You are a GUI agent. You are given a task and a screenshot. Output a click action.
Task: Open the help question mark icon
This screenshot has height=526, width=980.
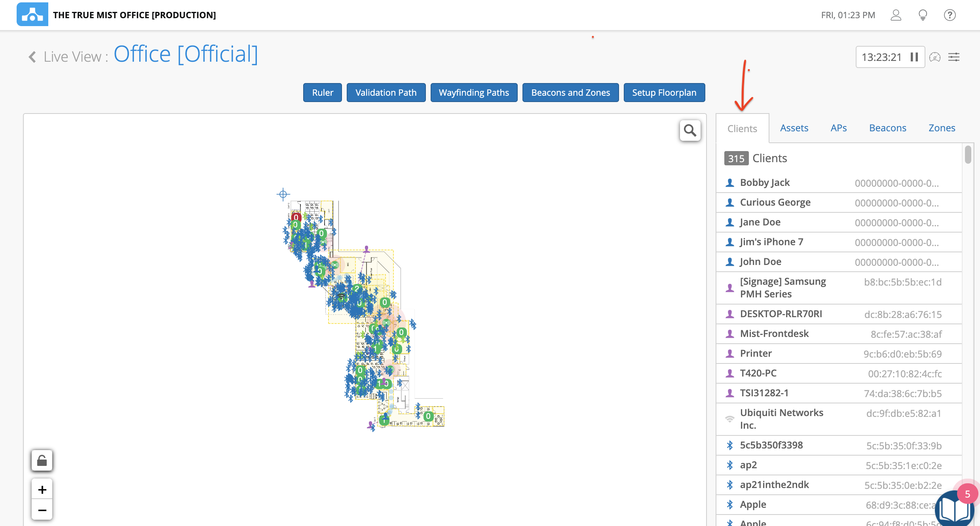point(950,15)
